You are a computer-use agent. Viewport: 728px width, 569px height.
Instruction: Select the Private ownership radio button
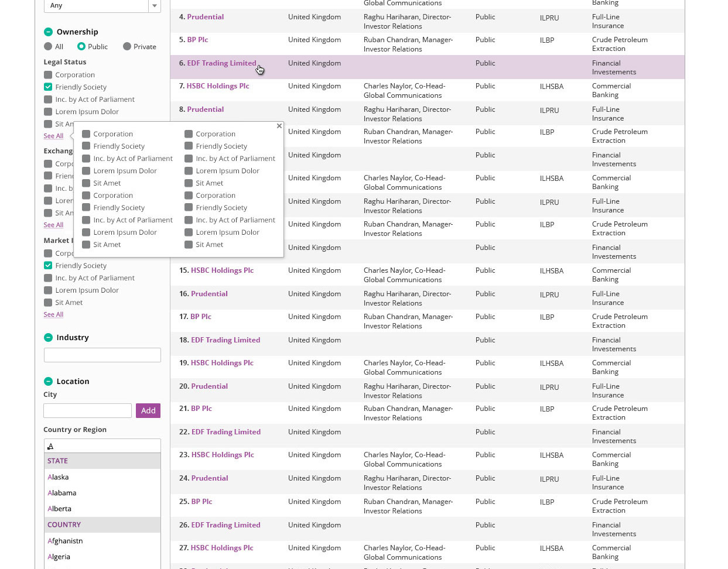pos(127,46)
